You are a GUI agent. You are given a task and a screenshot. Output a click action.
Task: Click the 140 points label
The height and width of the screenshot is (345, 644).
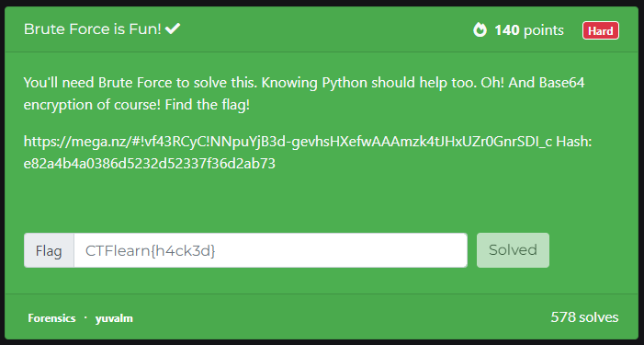(x=529, y=30)
